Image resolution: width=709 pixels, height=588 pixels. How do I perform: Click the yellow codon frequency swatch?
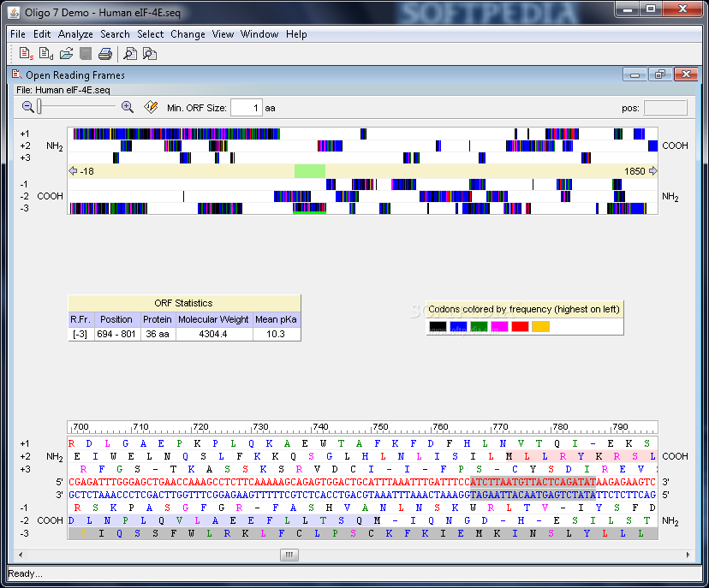tap(541, 326)
